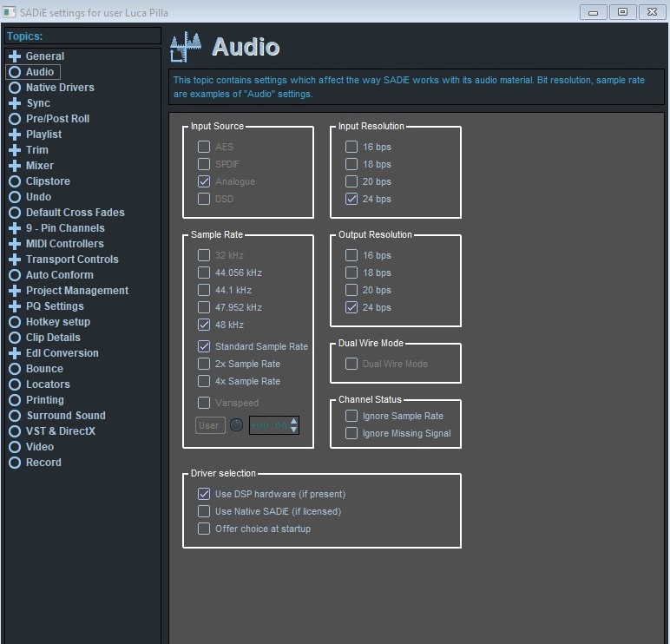
Task: Click the circle icon beside Audio topic
Action: pos(15,72)
